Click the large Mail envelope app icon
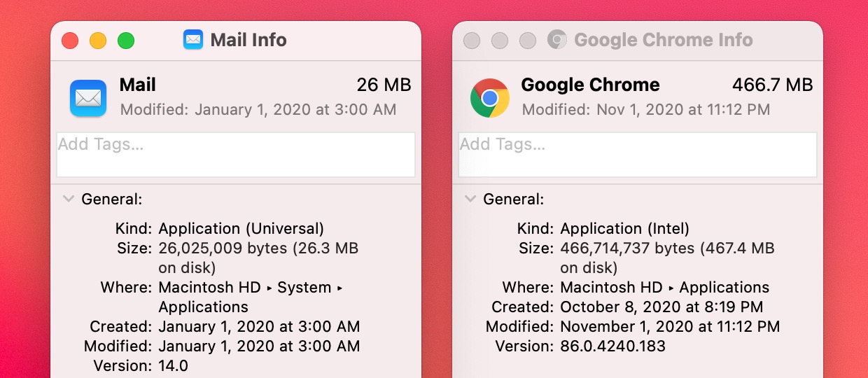Screen dimensions: 868x378 88,98
